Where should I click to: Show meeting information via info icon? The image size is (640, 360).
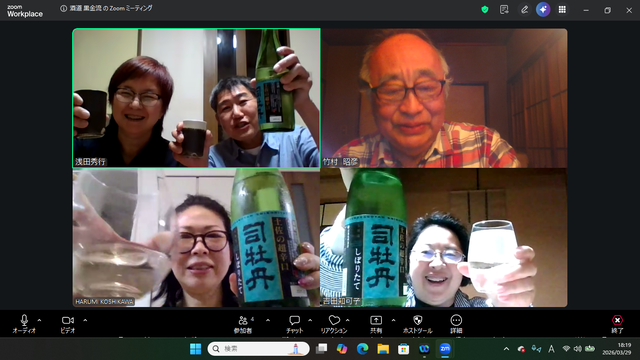click(63, 8)
